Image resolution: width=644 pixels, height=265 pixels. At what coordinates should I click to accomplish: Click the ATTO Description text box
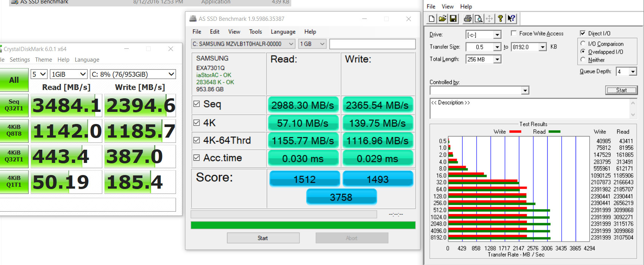tap(530, 108)
